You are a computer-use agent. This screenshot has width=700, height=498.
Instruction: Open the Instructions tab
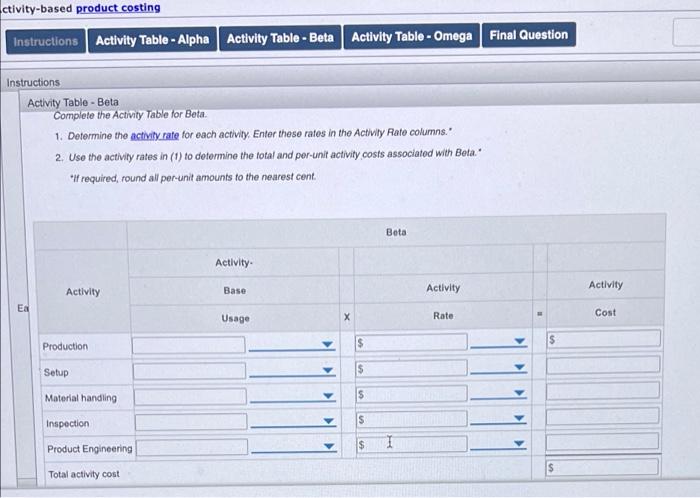pos(46,42)
